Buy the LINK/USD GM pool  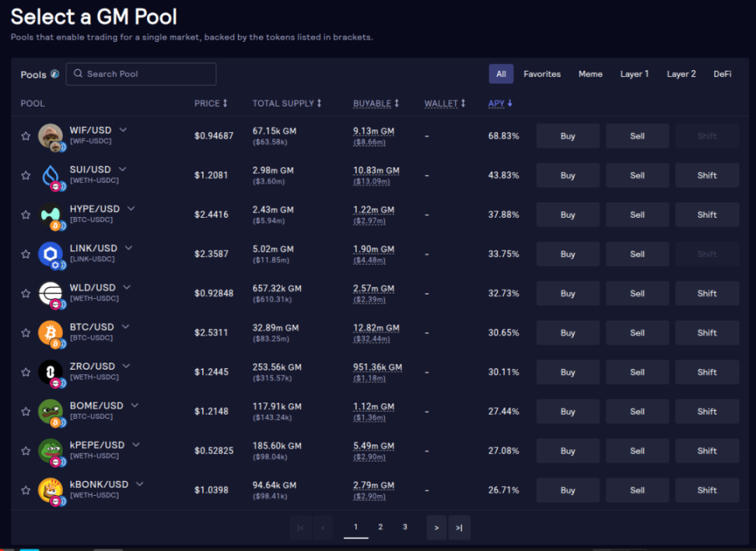[x=568, y=254]
